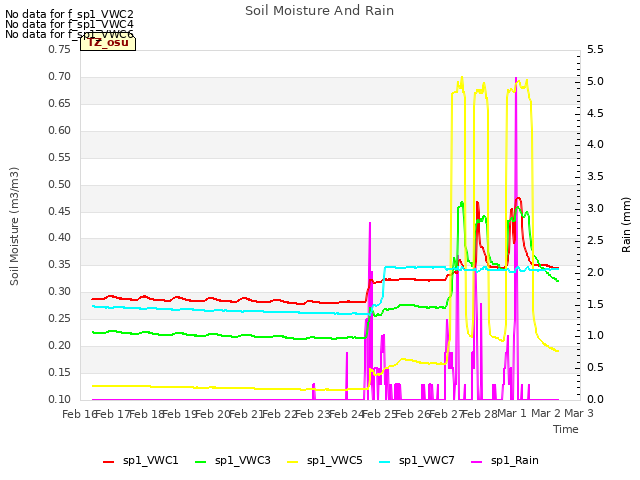Click the Mar 1 x-axis tick label
The image size is (640, 480).
[512, 414]
